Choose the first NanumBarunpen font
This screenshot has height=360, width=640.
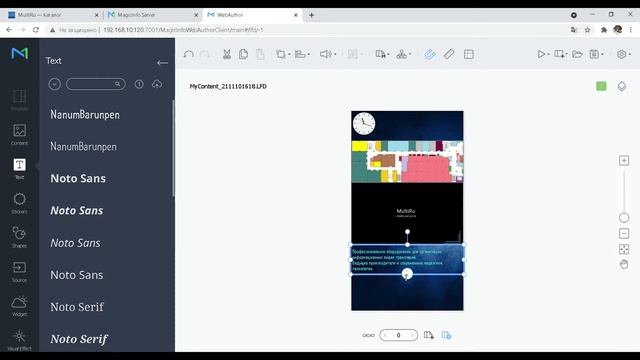pyautogui.click(x=85, y=115)
